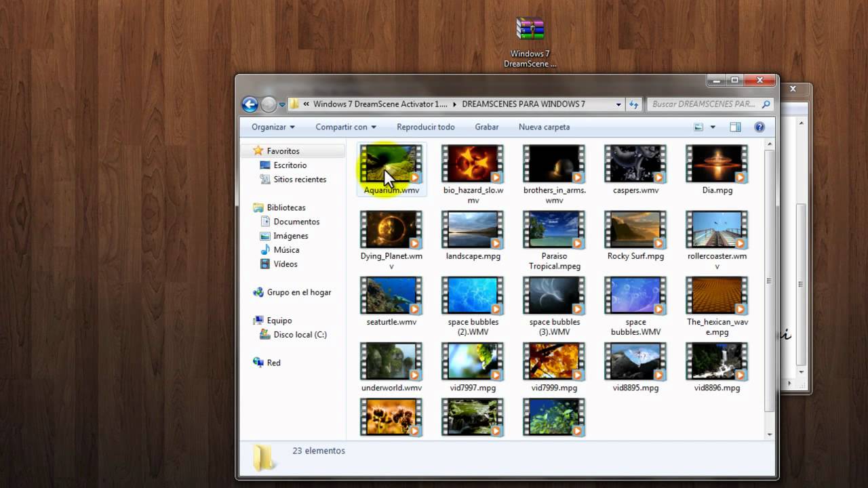The height and width of the screenshot is (488, 868).
Task: Toggle the preview pane button
Action: pos(735,127)
